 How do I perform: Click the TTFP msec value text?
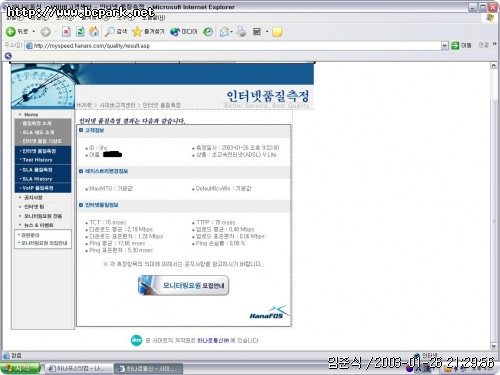point(216,222)
